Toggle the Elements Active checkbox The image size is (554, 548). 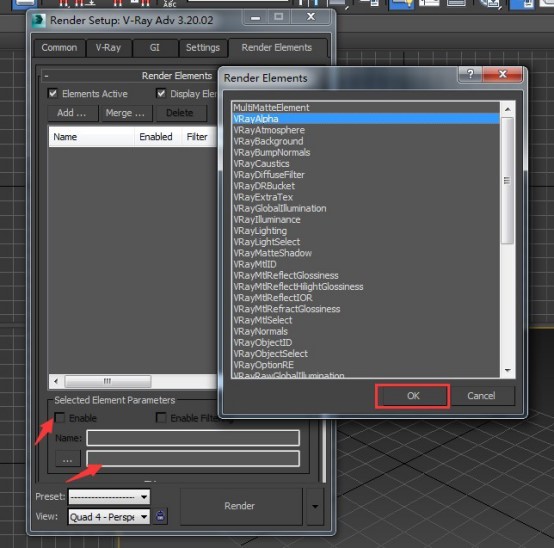pyautogui.click(x=53, y=94)
